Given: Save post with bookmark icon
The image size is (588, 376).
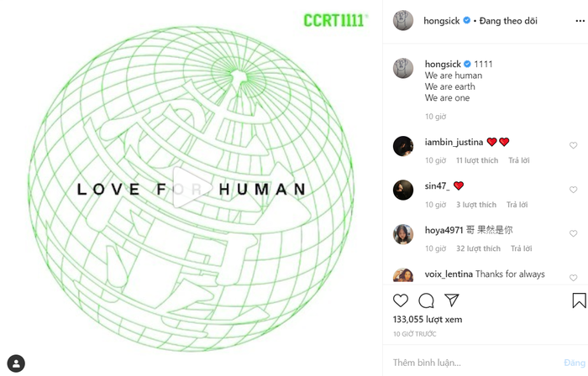Looking at the screenshot, I should pyautogui.click(x=579, y=300).
